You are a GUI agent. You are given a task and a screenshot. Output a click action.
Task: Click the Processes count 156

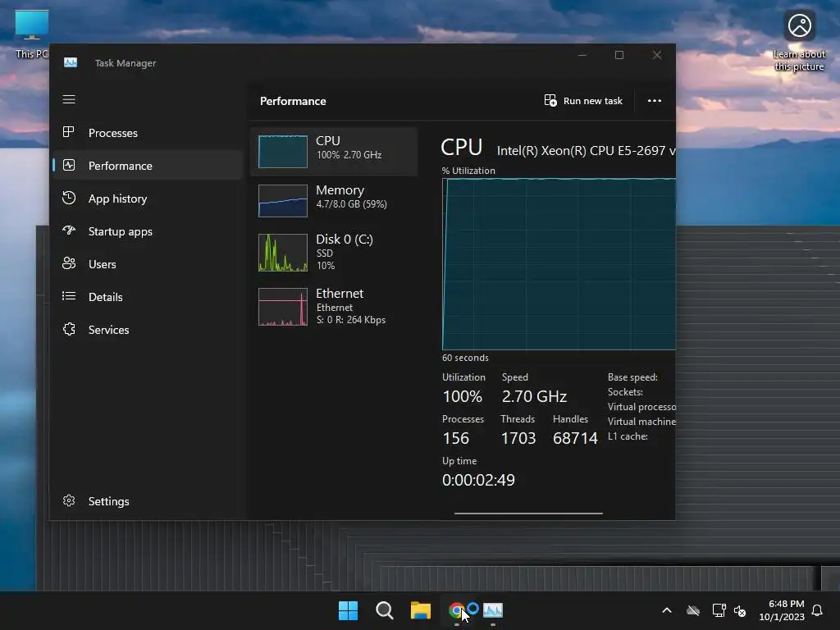(x=456, y=438)
